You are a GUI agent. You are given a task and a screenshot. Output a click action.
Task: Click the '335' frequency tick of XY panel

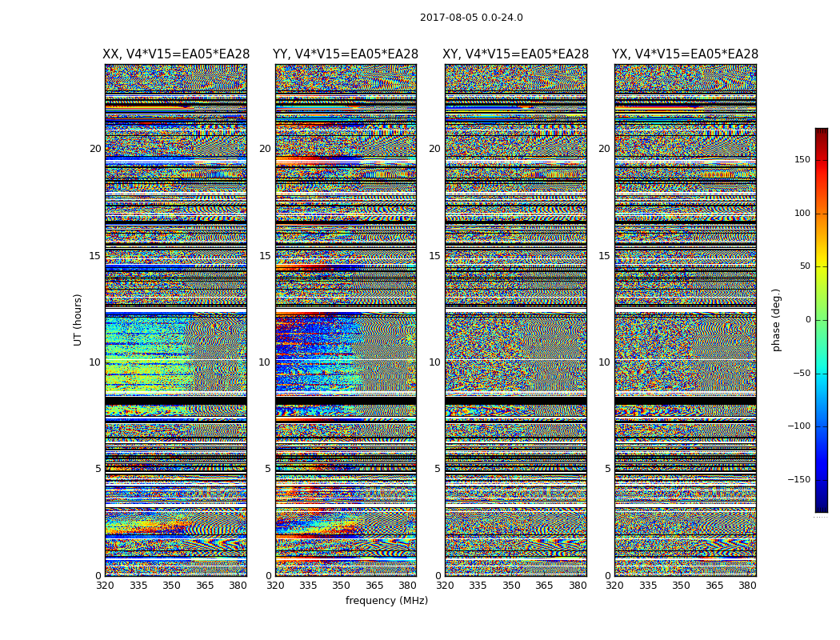click(x=478, y=586)
